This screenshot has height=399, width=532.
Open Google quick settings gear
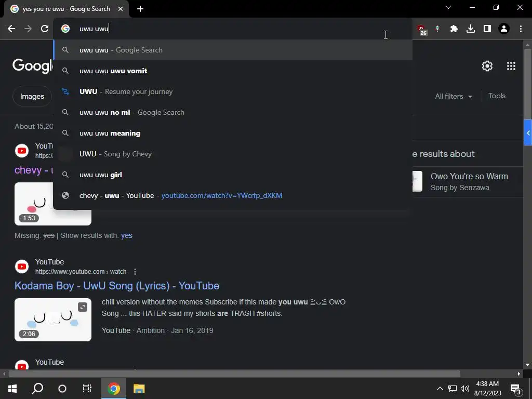(487, 66)
